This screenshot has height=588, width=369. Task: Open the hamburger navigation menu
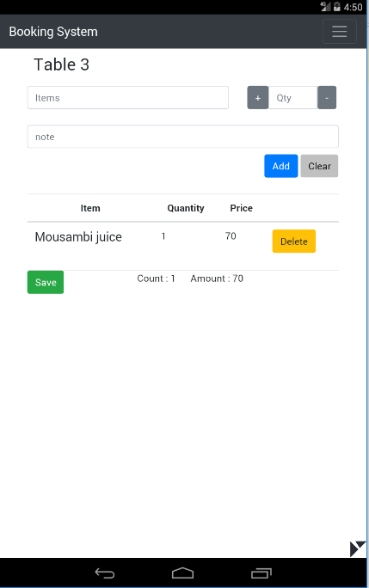click(340, 32)
